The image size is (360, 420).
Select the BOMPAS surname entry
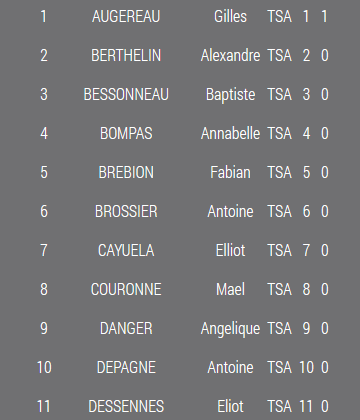(x=126, y=133)
